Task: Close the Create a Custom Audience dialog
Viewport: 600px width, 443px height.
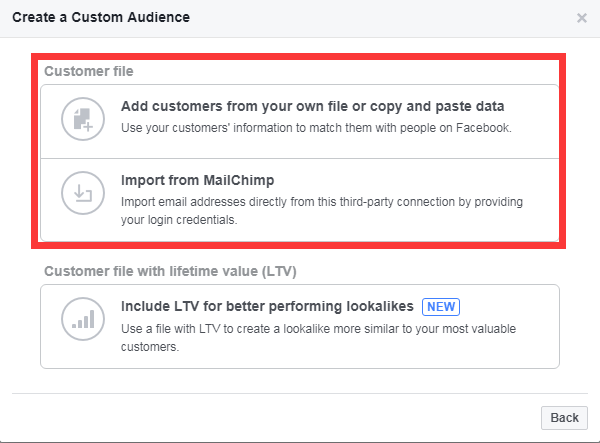Action: pos(582,18)
